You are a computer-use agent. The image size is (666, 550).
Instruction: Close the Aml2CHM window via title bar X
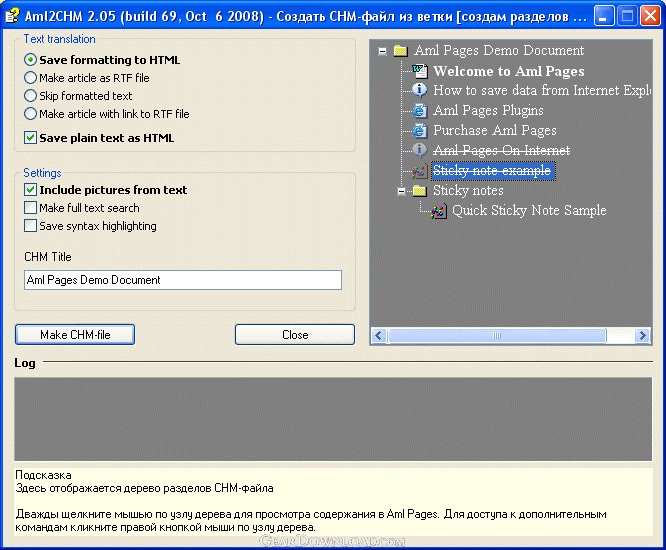tap(651, 16)
